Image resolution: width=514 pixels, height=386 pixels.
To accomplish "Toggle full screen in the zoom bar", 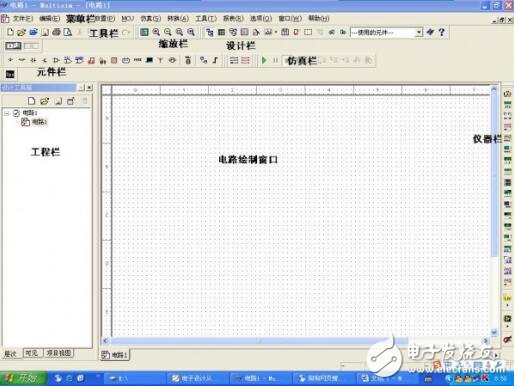I will pyautogui.click(x=144, y=32).
